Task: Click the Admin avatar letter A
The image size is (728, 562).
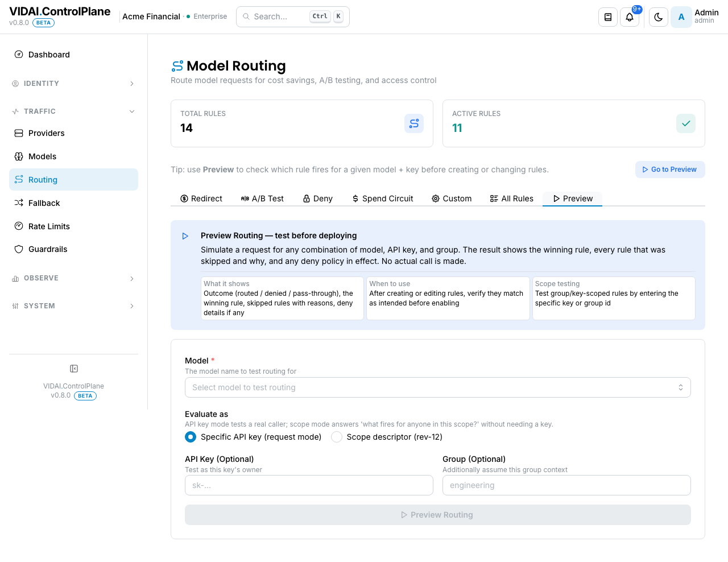Action: pyautogui.click(x=681, y=17)
